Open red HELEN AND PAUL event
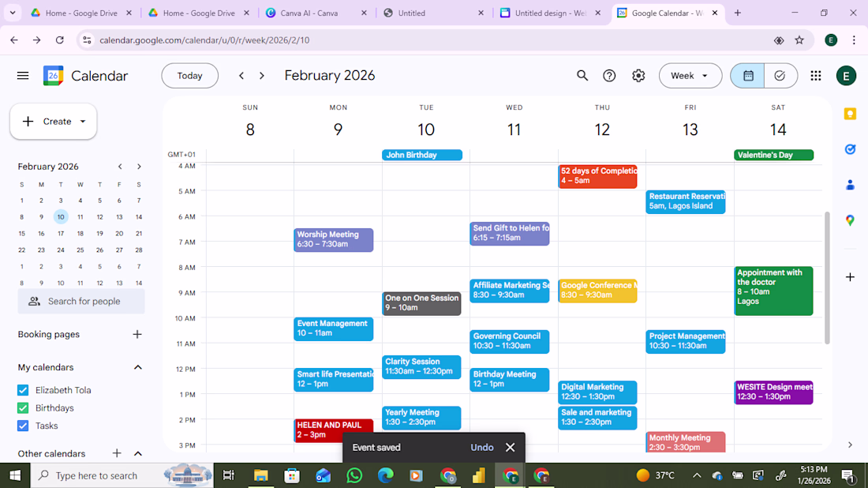 [333, 430]
